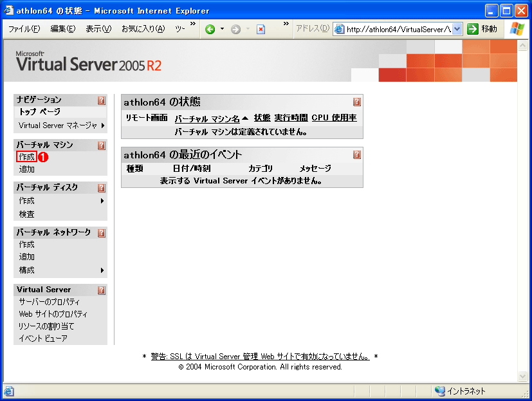The width and height of the screenshot is (532, 401).
Task: Click 追加 under バーチャル マシン
Action: coord(27,169)
